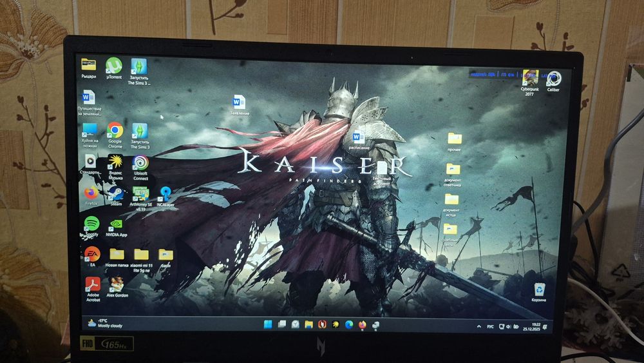Open the weather widget showing Mostly cloudy

[x=105, y=323]
